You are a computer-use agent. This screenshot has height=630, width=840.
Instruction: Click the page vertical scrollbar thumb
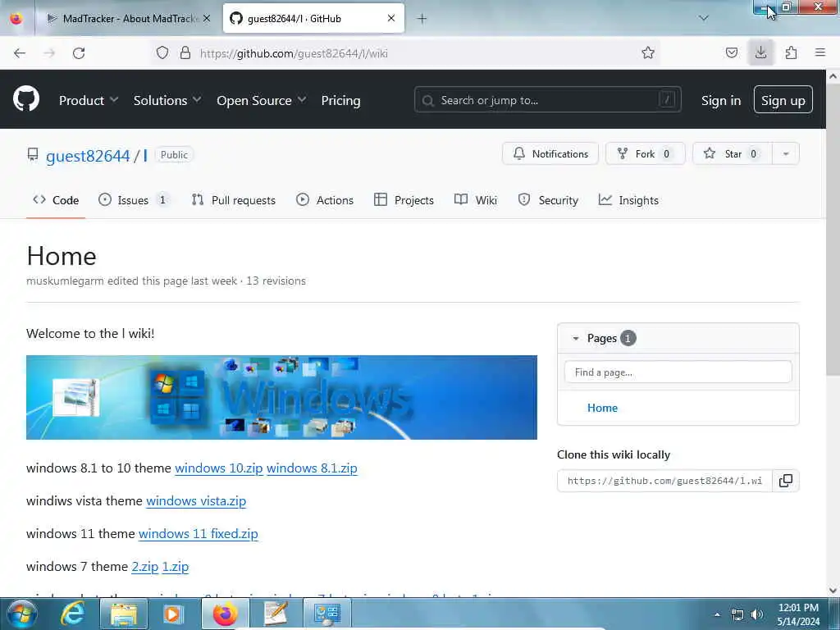833,231
